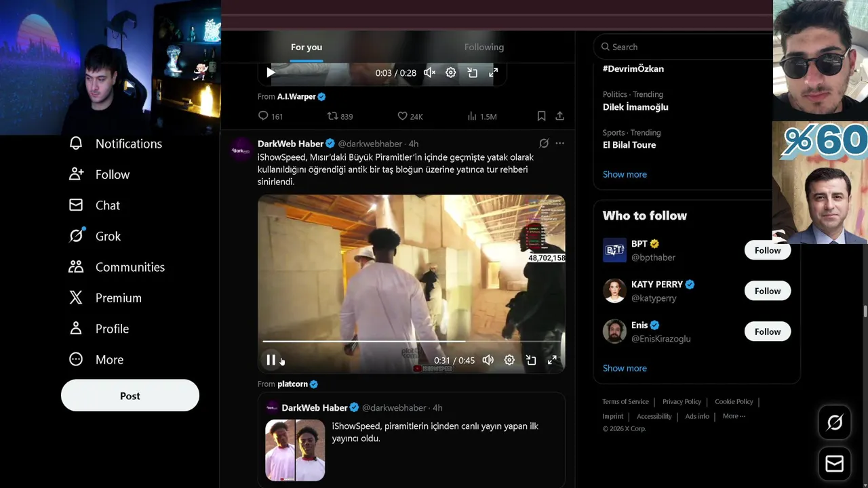The height and width of the screenshot is (488, 868).
Task: Repost the post with 839 reposts
Action: click(340, 117)
